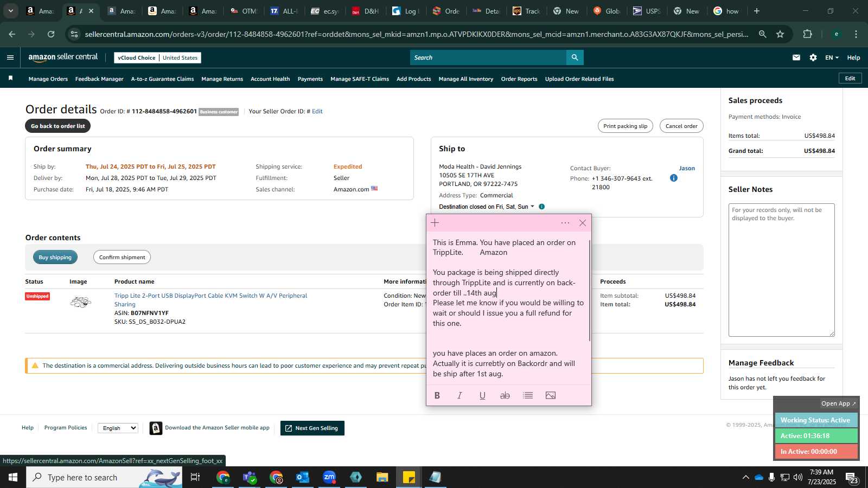Toggle underline in sticky note
Screen dimensions: 868x488
[482, 395]
